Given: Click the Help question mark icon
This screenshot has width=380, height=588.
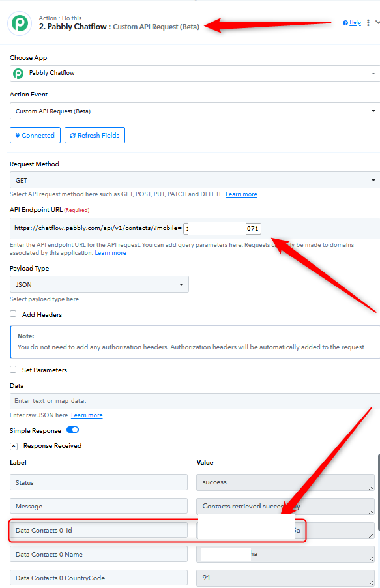Looking at the screenshot, I should tap(345, 23).
